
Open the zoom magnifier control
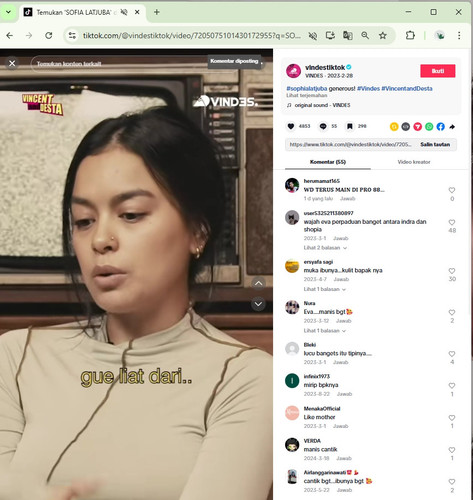(365, 36)
